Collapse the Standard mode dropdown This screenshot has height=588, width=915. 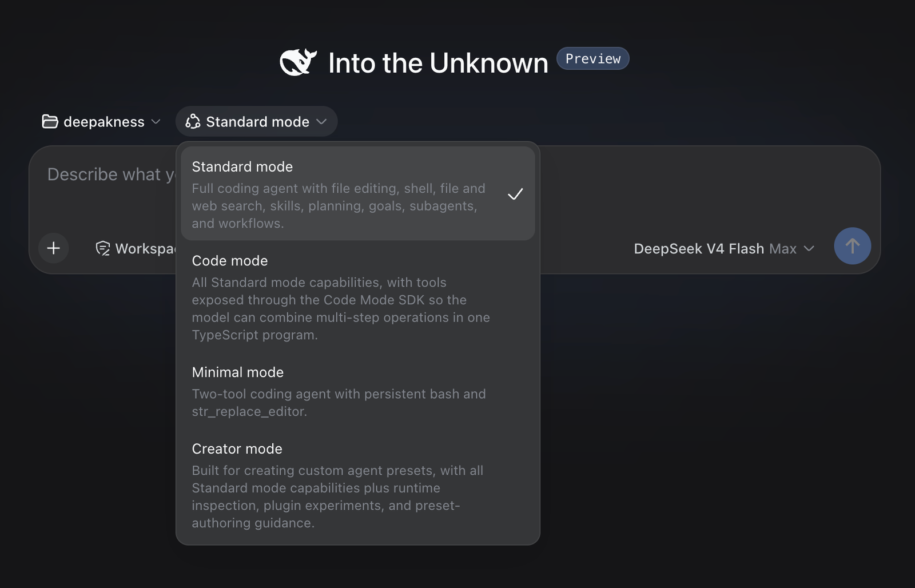coord(256,121)
